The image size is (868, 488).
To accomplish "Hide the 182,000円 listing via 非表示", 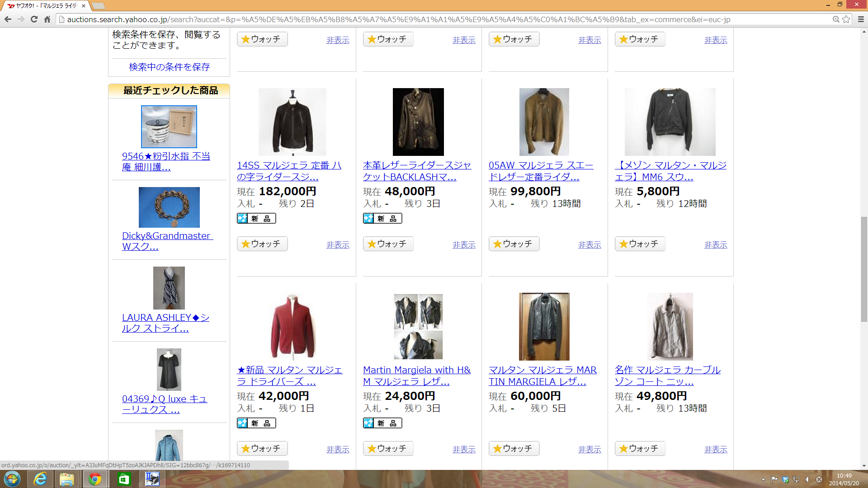I will 338,244.
